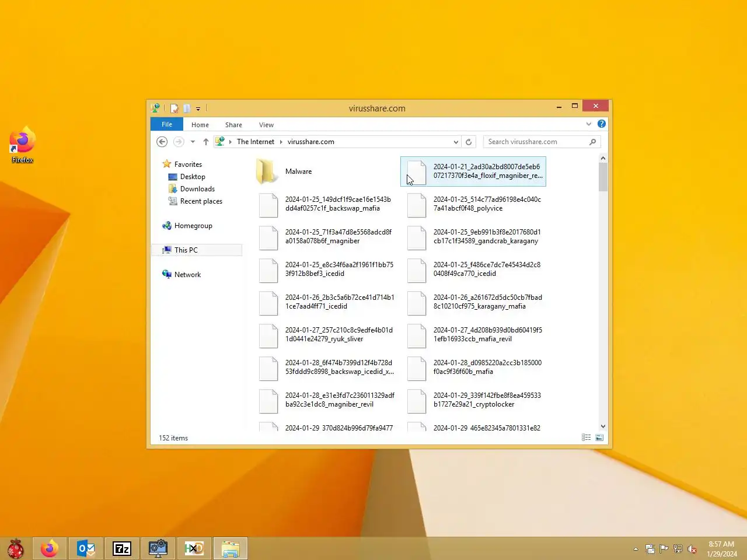Select Network in navigation pane
Viewport: 747px width, 560px height.
(187, 275)
